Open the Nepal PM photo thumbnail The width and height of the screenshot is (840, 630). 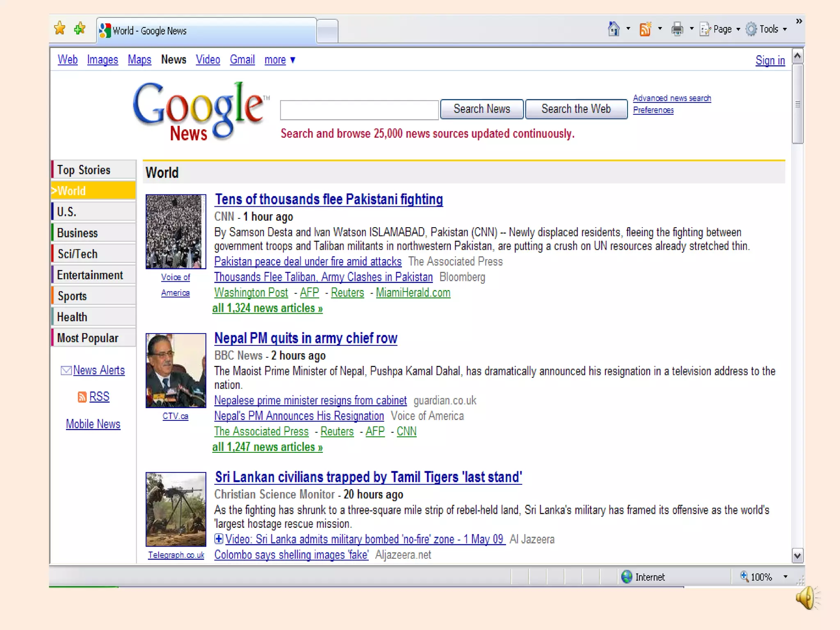pyautogui.click(x=176, y=370)
